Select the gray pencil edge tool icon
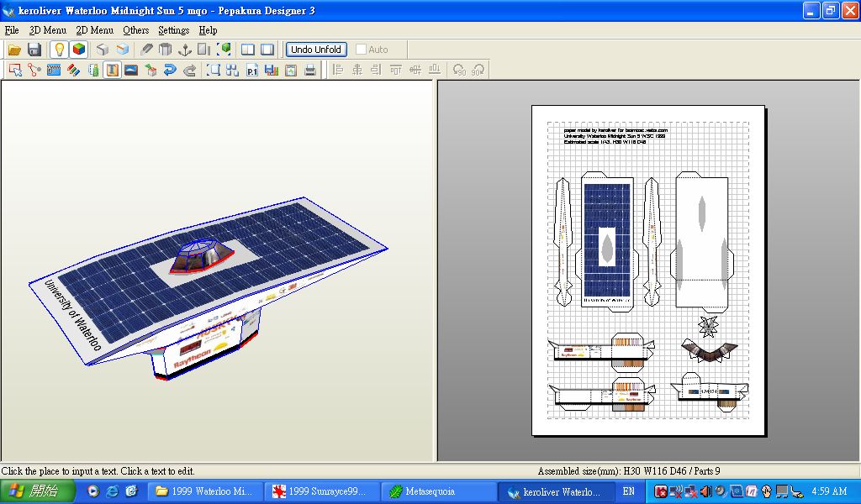 pos(146,50)
